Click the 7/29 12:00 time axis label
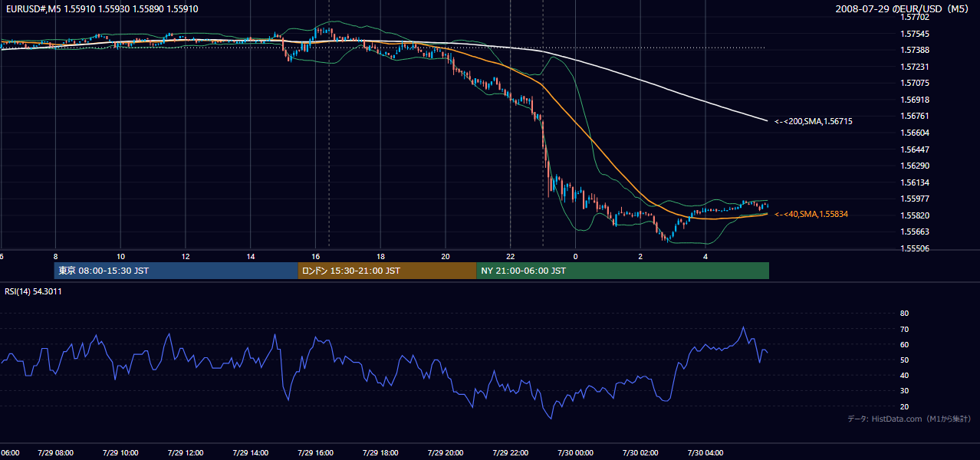Viewport: 980px width, 460px height. click(186, 453)
